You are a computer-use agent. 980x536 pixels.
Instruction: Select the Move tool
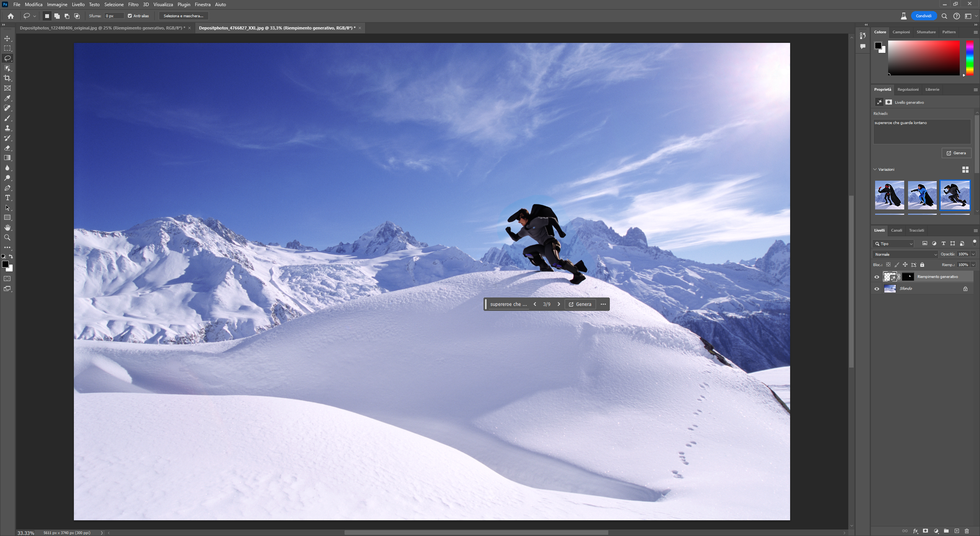[x=7, y=39]
